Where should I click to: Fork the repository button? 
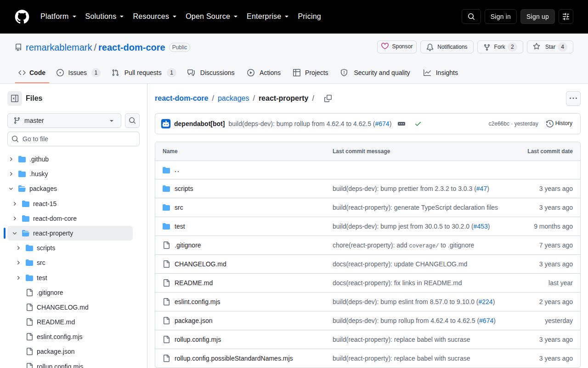(x=500, y=47)
